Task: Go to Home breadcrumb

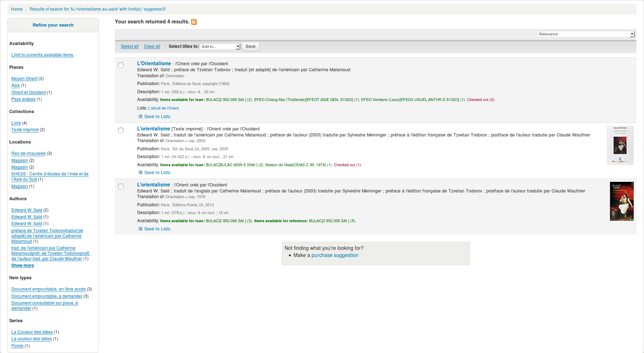Action: [x=17, y=9]
